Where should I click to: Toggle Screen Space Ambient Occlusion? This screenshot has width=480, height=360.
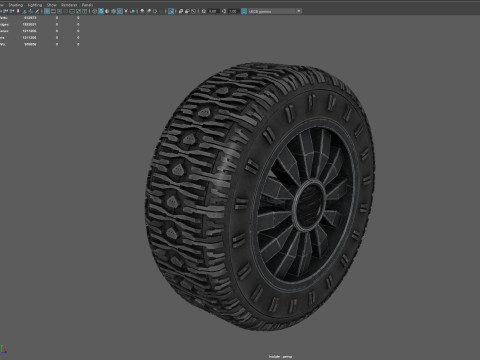click(142, 11)
